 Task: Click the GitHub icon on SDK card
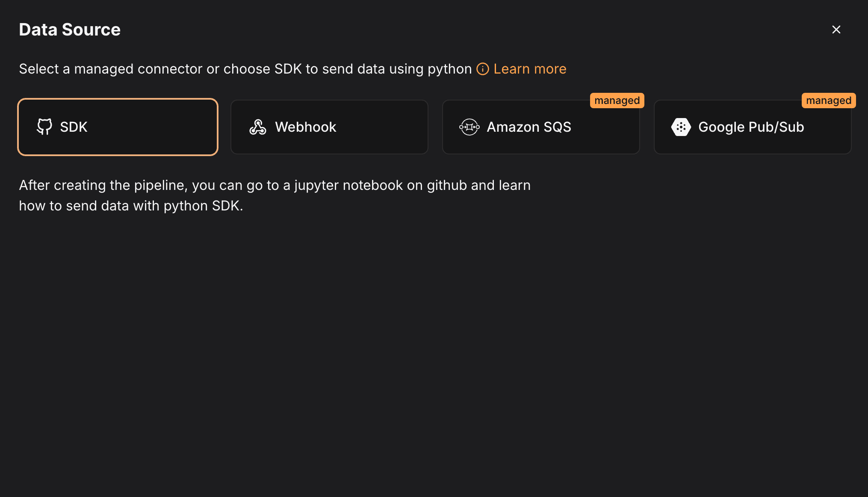(44, 127)
